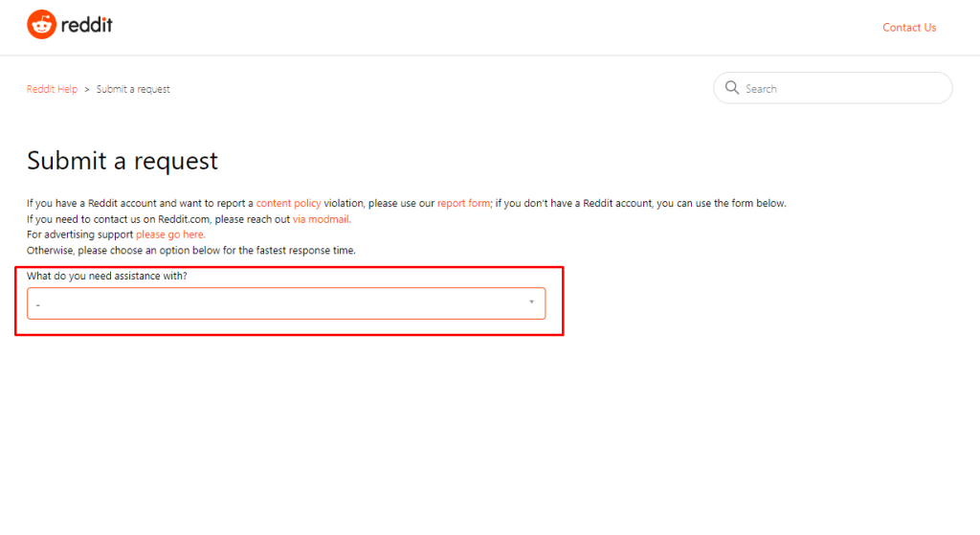Open the content policy link

tap(288, 203)
